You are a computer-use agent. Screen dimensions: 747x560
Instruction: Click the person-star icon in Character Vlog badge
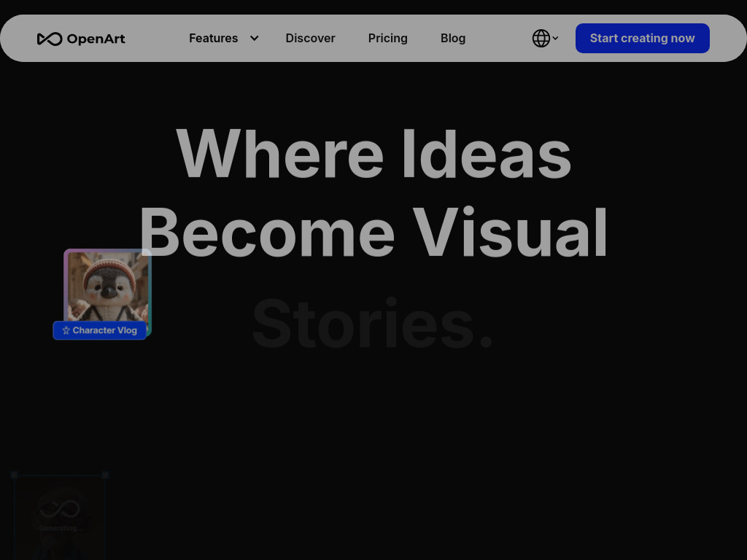(66, 330)
